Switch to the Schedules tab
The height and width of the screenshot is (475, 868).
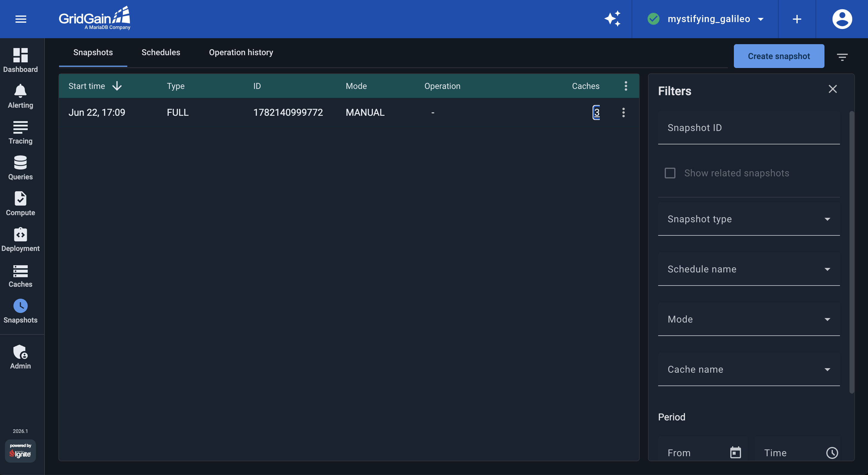coord(161,52)
